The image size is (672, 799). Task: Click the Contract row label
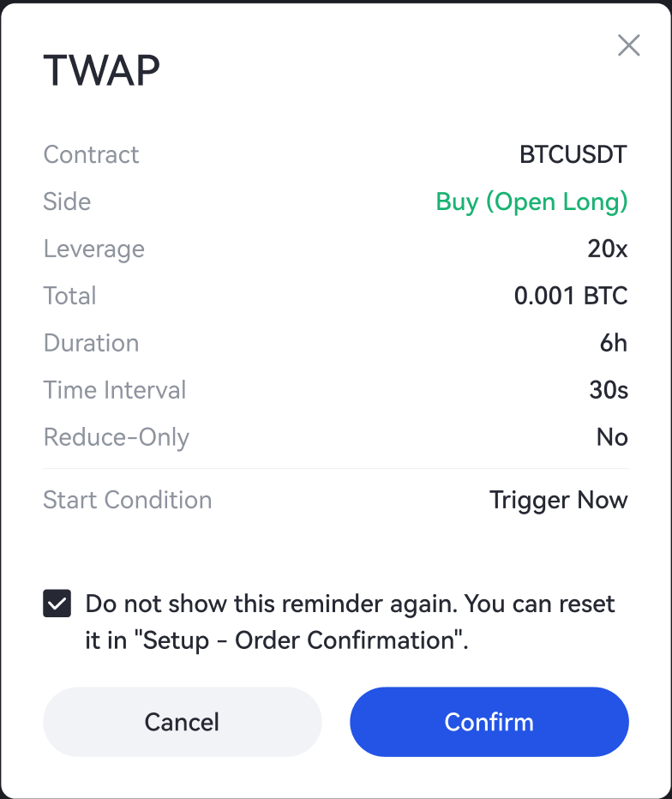click(91, 155)
